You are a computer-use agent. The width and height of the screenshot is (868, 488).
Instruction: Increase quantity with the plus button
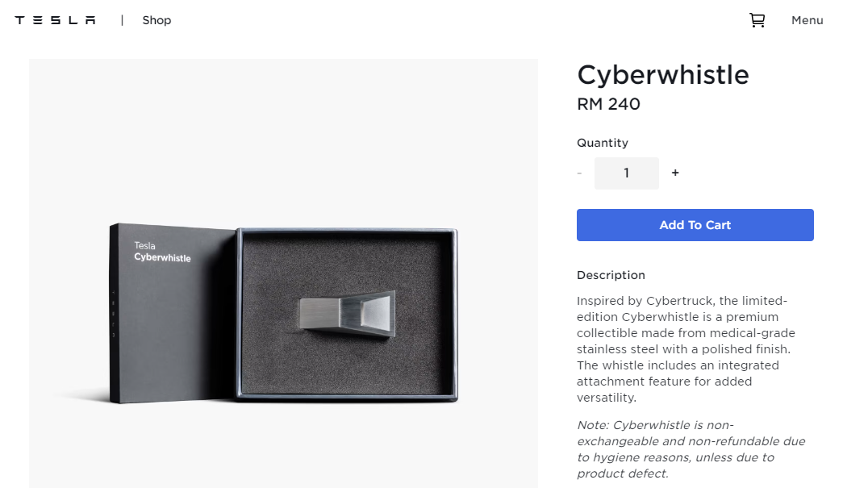[x=675, y=173]
